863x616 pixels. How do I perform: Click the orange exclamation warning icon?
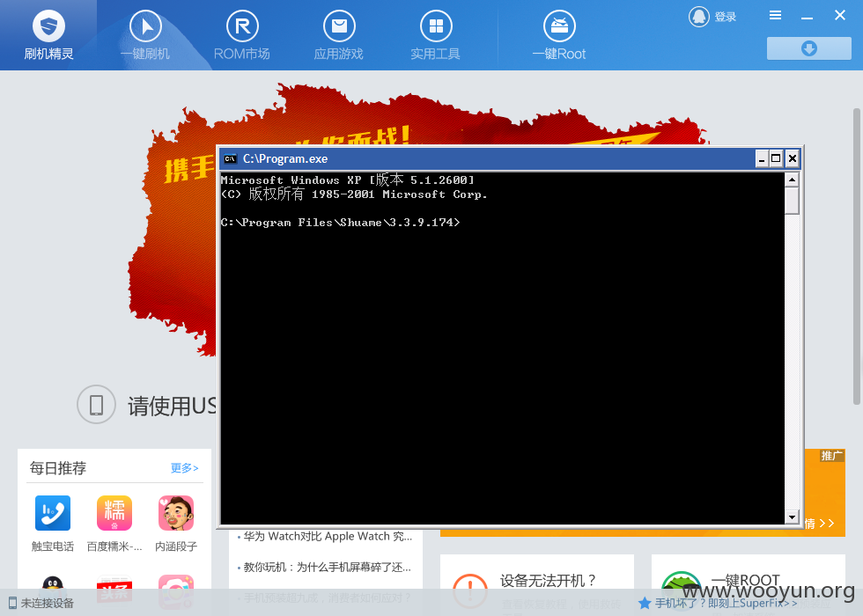tap(470, 590)
